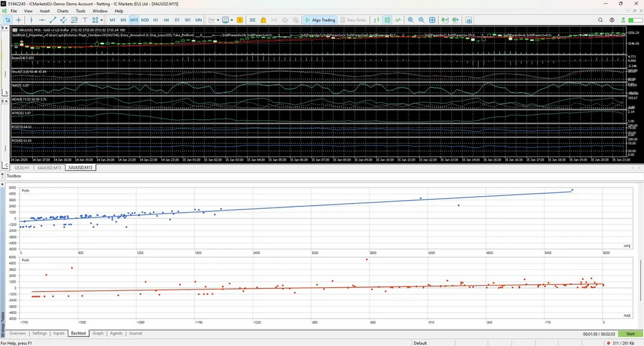The image size is (644, 346).
Task: Switch chart to W1 timeframe
Action: point(188,20)
